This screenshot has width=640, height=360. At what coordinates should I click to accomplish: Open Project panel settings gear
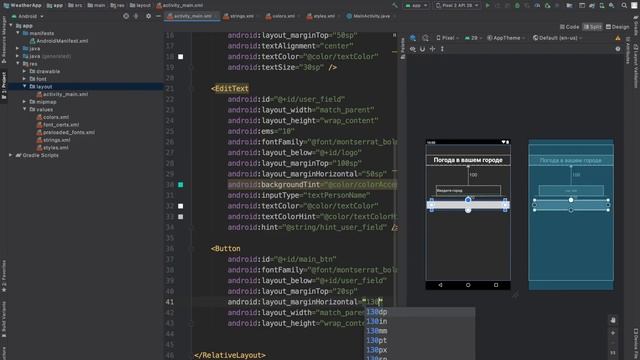pyautogui.click(x=148, y=16)
